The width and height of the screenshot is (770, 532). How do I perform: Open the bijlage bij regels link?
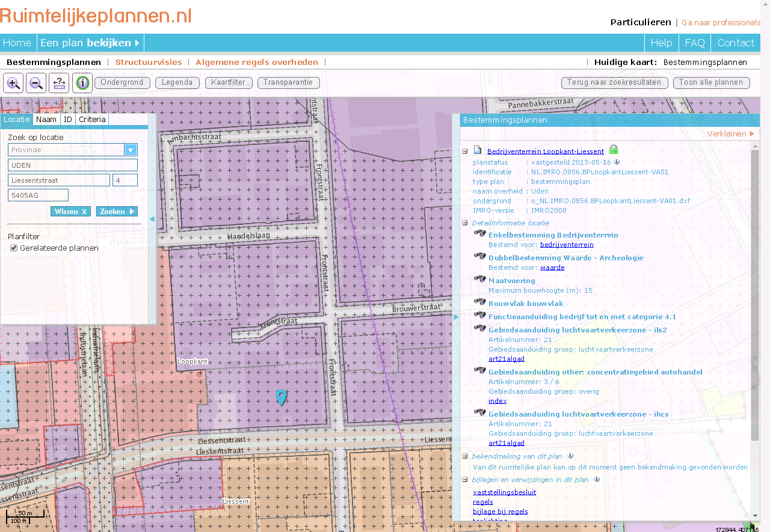pos(500,512)
